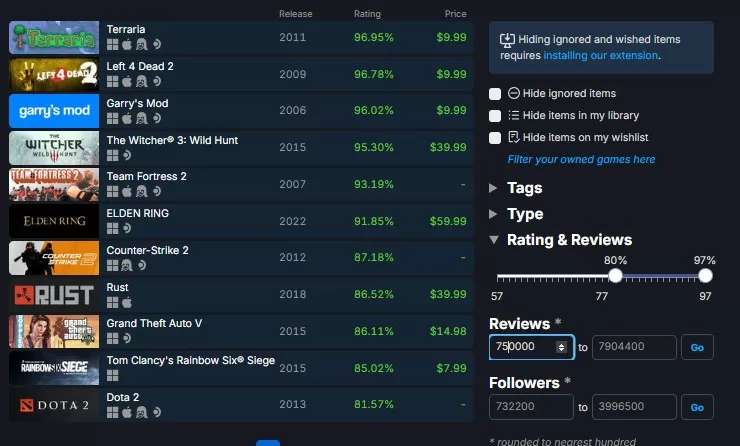Click the Linux icon under Counter-Strike 2
The height and width of the screenshot is (446, 740).
127,264
